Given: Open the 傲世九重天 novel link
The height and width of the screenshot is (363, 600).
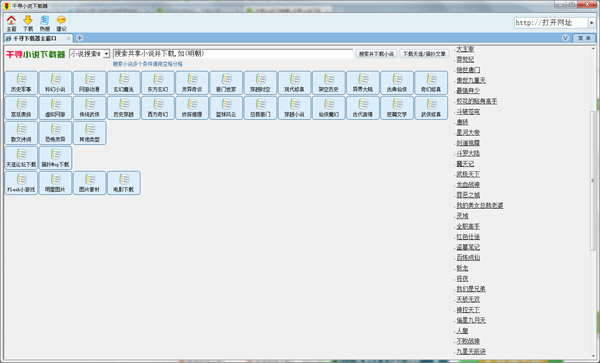Looking at the screenshot, I should click(x=471, y=80).
